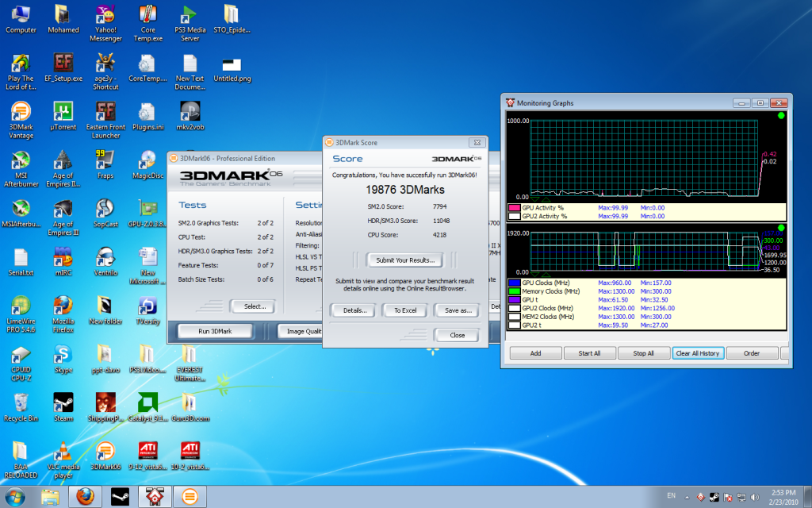
Task: Clear All History in Monitoring Graphs
Action: (x=698, y=352)
